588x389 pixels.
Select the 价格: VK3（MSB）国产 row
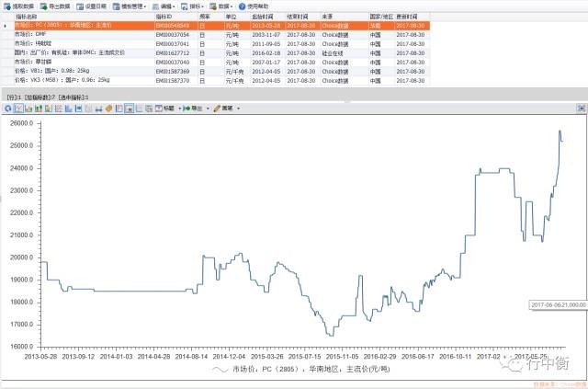tap(222, 80)
